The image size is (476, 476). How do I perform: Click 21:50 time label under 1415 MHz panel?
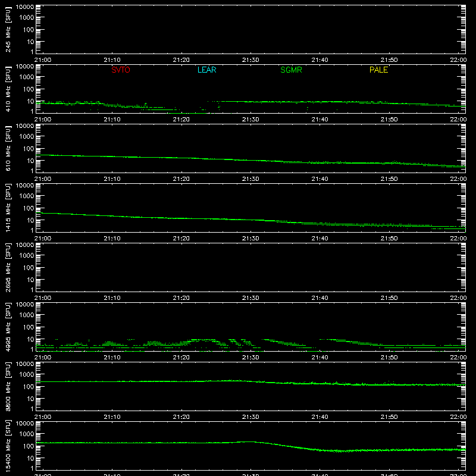coord(389,239)
